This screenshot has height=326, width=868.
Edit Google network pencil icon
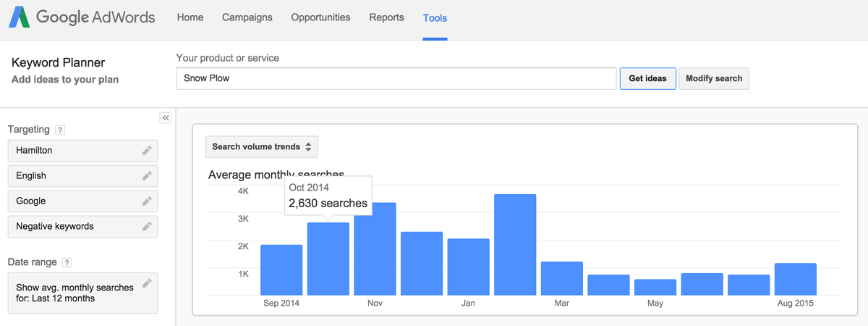tap(147, 201)
